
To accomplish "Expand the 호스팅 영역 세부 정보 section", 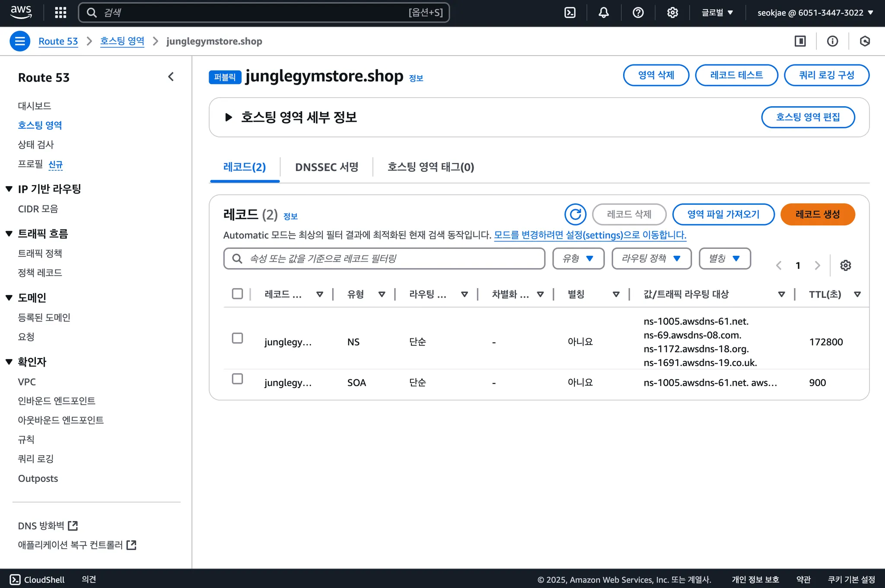I will [229, 117].
